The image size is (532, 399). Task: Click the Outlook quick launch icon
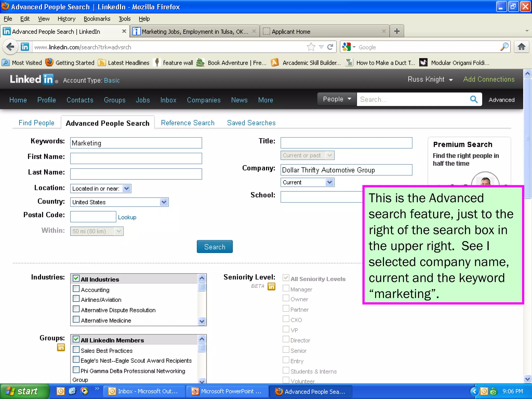click(61, 391)
